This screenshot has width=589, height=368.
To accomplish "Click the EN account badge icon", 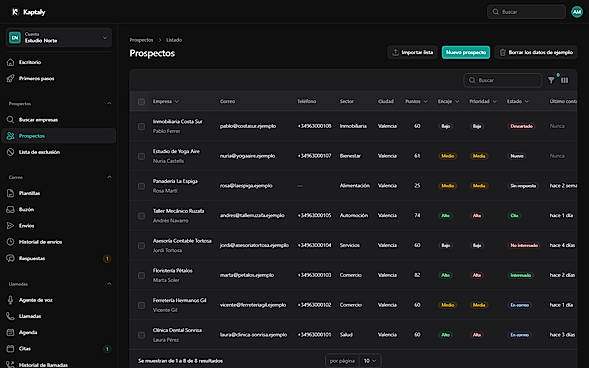I will [x=15, y=38].
